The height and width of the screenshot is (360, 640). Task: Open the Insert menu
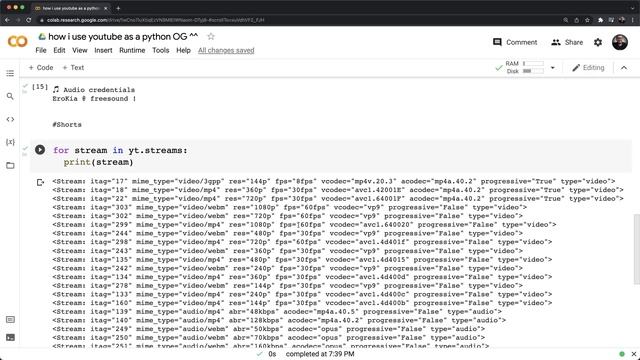pos(103,50)
